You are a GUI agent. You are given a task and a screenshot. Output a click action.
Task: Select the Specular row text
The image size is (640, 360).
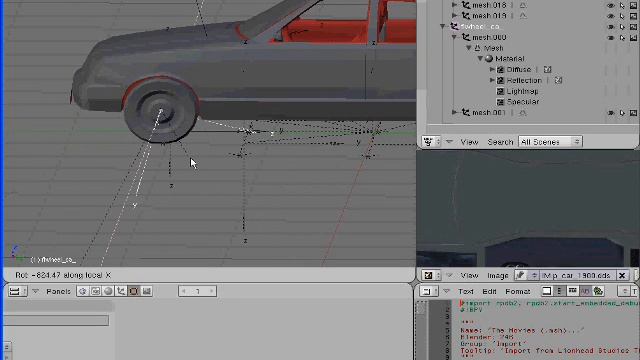[522, 102]
